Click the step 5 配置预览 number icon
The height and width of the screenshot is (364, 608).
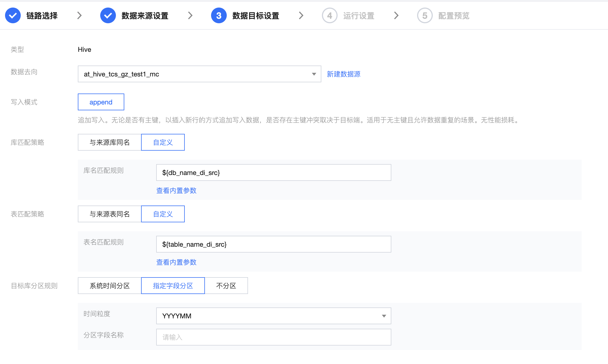(425, 16)
